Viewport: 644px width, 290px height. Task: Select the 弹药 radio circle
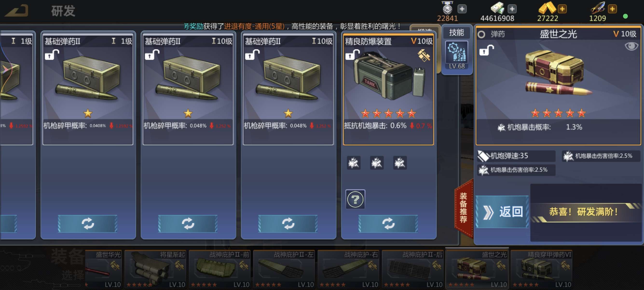click(x=481, y=34)
